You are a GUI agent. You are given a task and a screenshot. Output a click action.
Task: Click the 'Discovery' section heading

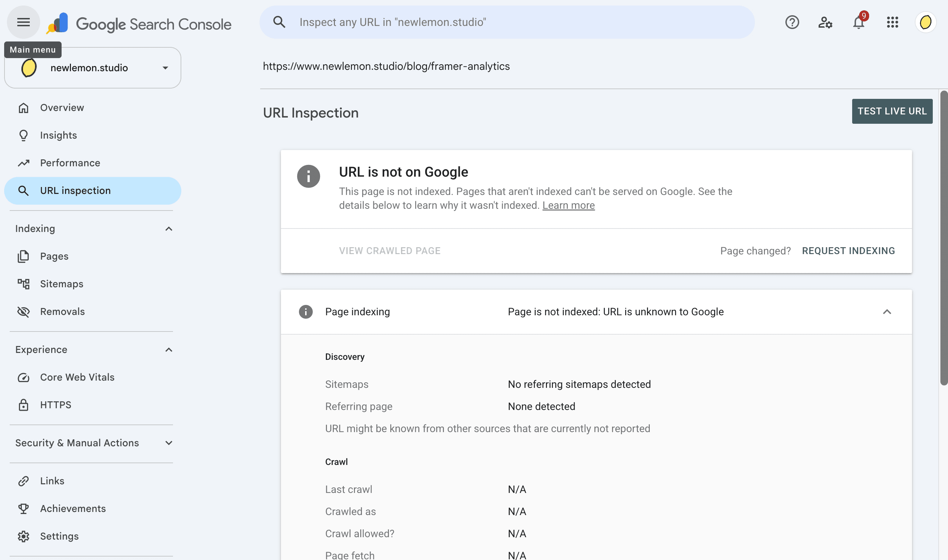(345, 357)
